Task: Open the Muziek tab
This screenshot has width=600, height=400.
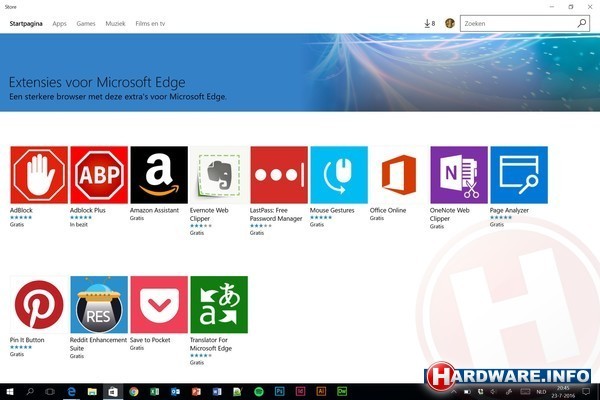Action: click(115, 23)
